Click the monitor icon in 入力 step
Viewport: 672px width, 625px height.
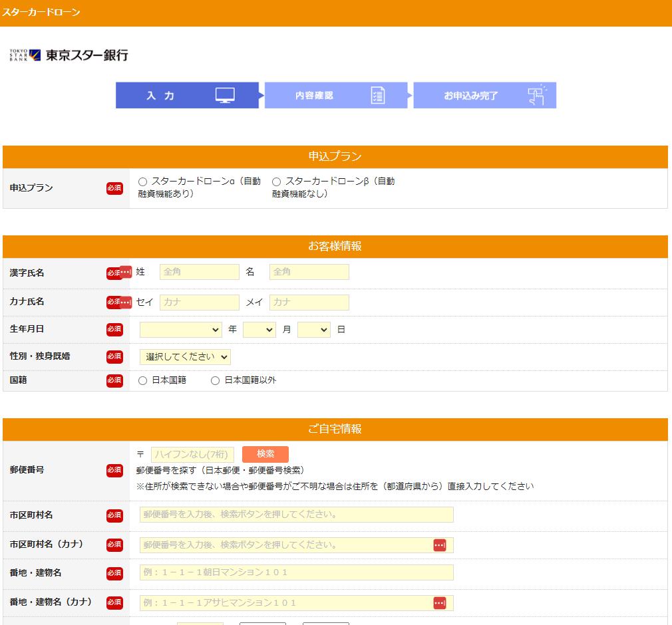pyautogui.click(x=225, y=95)
